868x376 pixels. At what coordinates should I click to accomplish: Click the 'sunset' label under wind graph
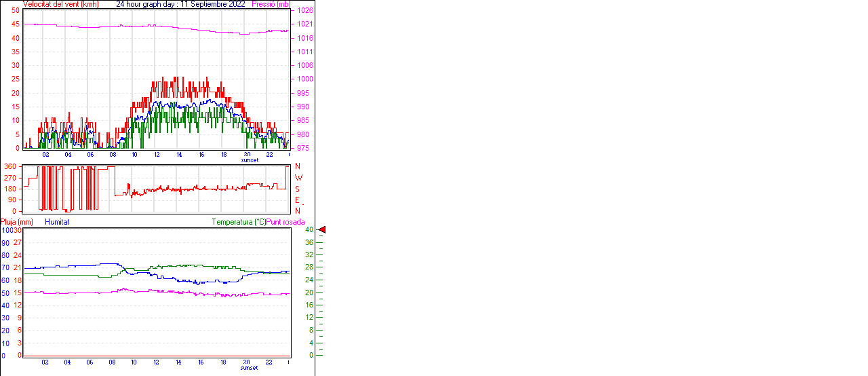click(249, 160)
